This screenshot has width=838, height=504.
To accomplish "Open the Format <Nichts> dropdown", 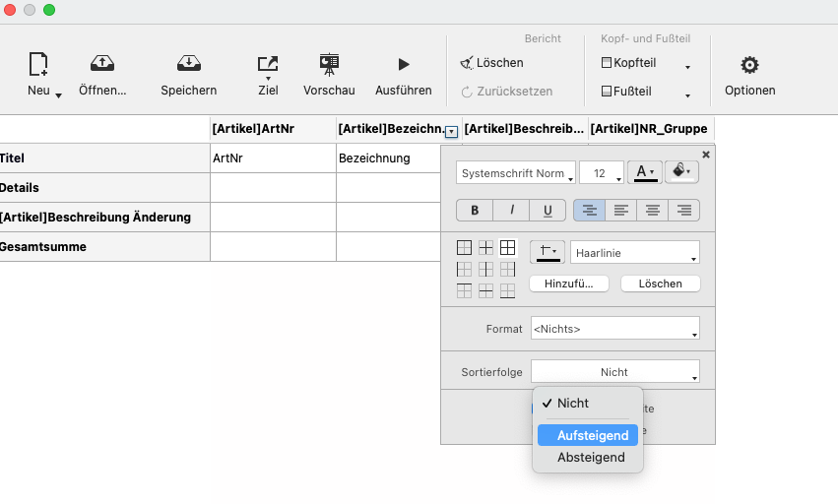I will point(614,329).
